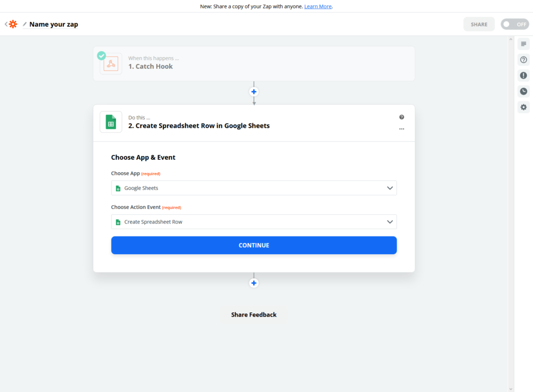Expand the Choose Action Event dropdown
This screenshot has width=533, height=392.
point(254,222)
